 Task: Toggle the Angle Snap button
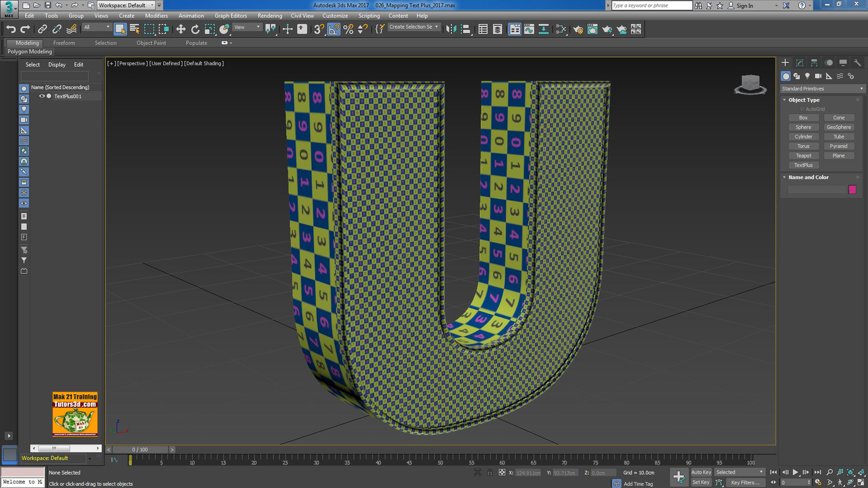[334, 29]
